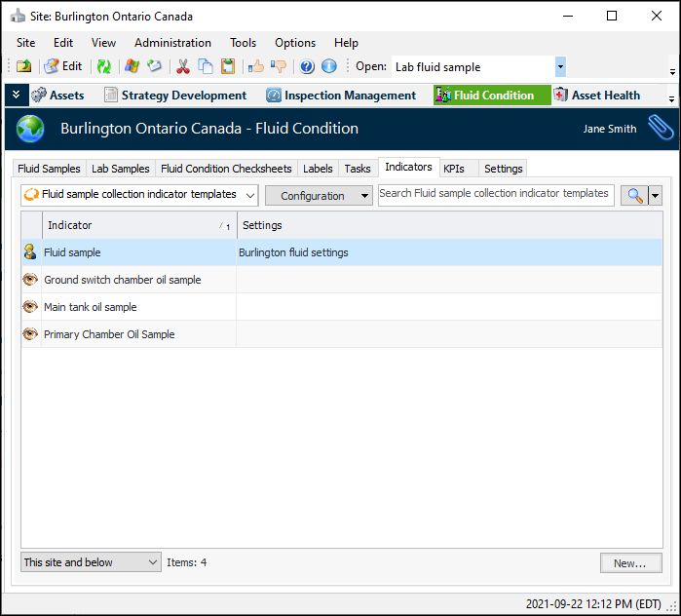Viewport: 681px width, 616px height.
Task: Select the Fluid Condition module
Action: [492, 96]
